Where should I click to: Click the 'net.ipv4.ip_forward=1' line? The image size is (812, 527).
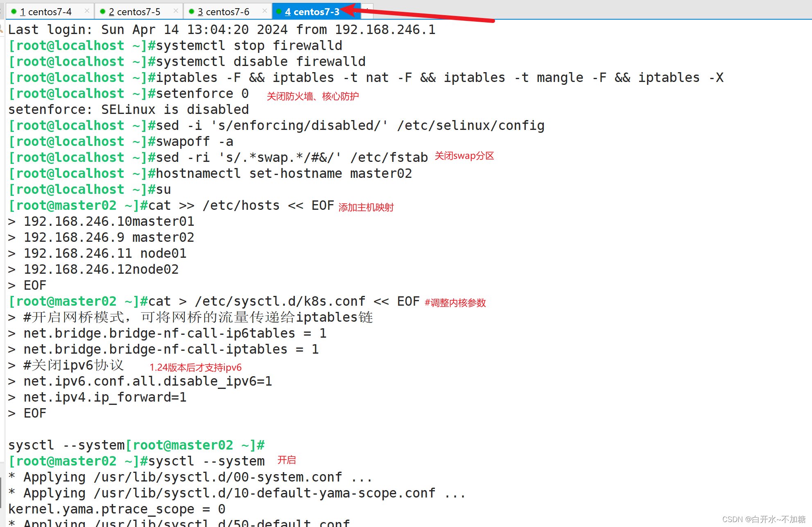[97, 397]
